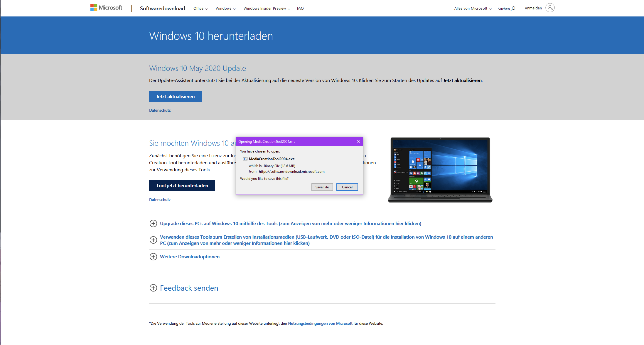
Task: Click plus icon beside Upgrade dieses PCs
Action: click(153, 223)
